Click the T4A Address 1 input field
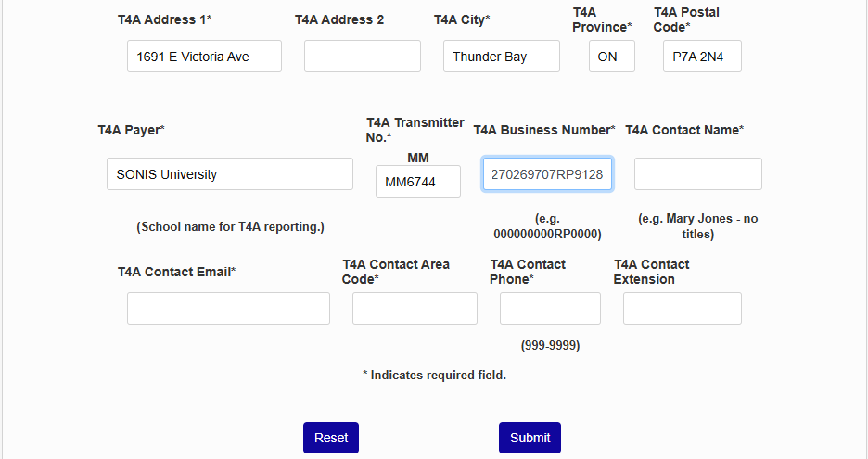This screenshot has height=459, width=868. (204, 57)
